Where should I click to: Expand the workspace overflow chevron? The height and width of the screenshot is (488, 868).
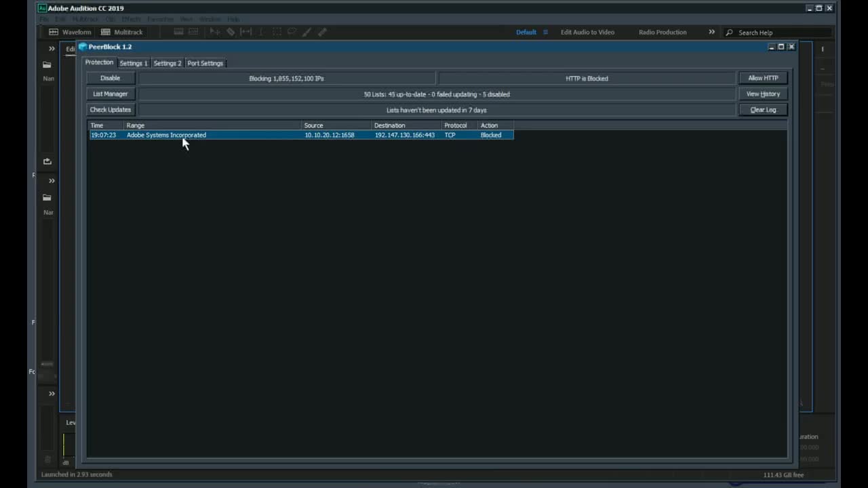711,32
